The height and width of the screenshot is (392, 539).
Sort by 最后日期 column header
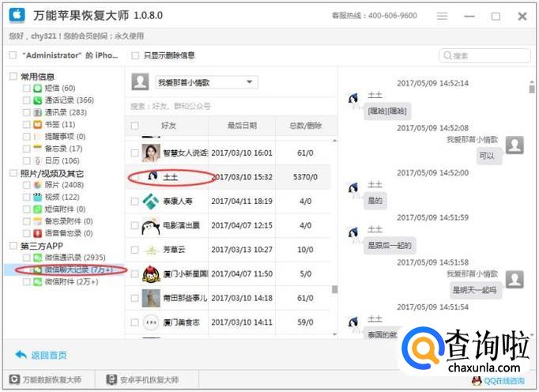pyautogui.click(x=242, y=126)
